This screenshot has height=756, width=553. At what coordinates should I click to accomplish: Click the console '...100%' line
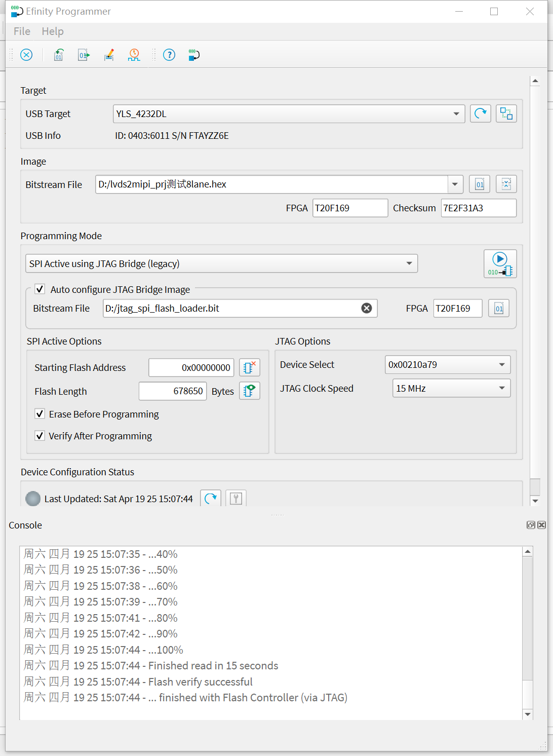[103, 650]
